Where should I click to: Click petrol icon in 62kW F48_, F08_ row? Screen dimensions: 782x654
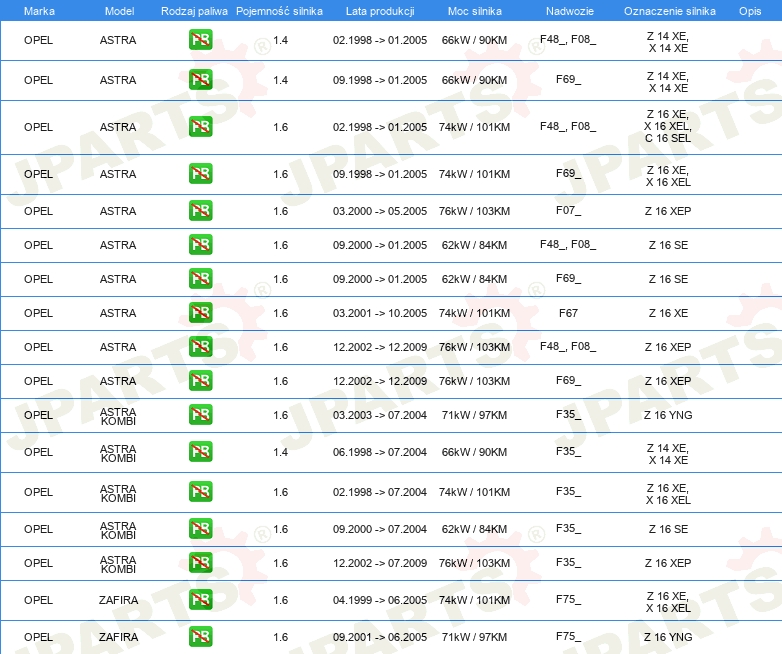point(200,244)
